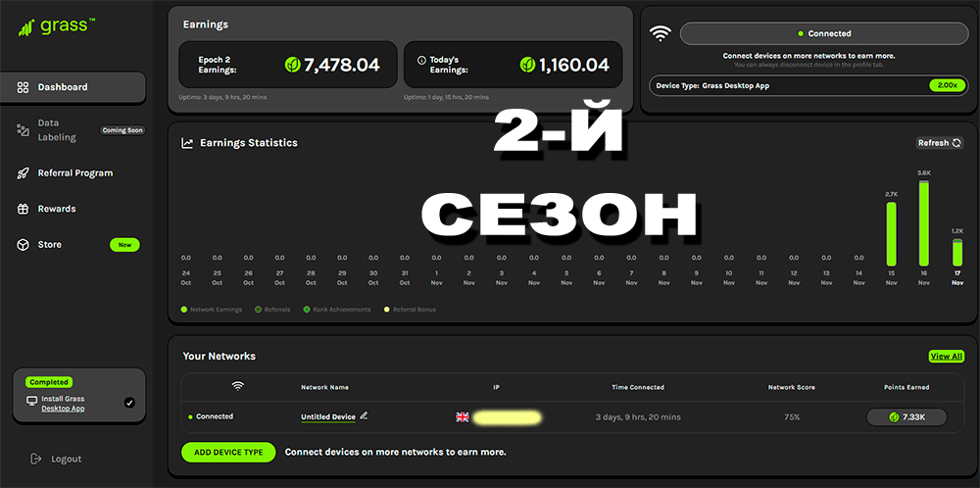Click the Connected status button
Image resolution: width=980 pixels, height=488 pixels.
click(x=824, y=33)
